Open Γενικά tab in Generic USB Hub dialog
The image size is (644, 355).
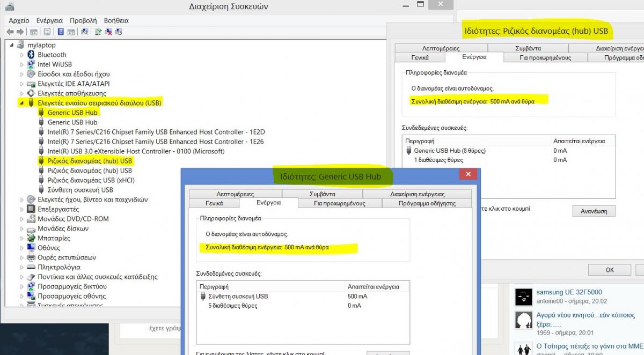tap(214, 203)
